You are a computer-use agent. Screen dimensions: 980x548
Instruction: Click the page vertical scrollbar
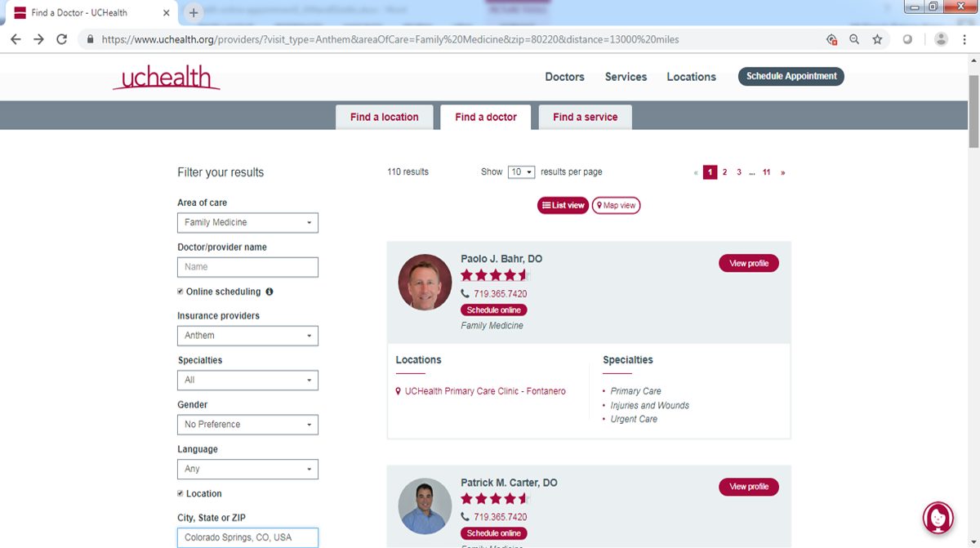(973, 110)
